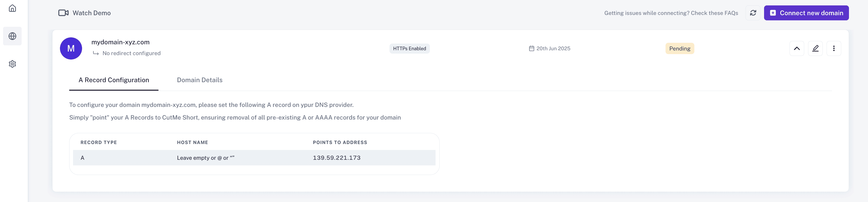This screenshot has height=202, width=868.
Task: Click the Pending status badge
Action: coord(680,48)
